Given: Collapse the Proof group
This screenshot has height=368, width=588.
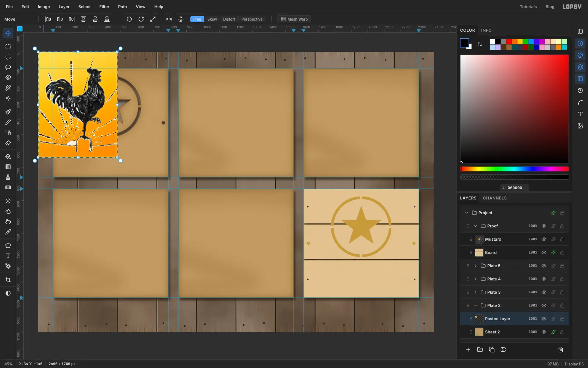Looking at the screenshot, I should coord(476,226).
